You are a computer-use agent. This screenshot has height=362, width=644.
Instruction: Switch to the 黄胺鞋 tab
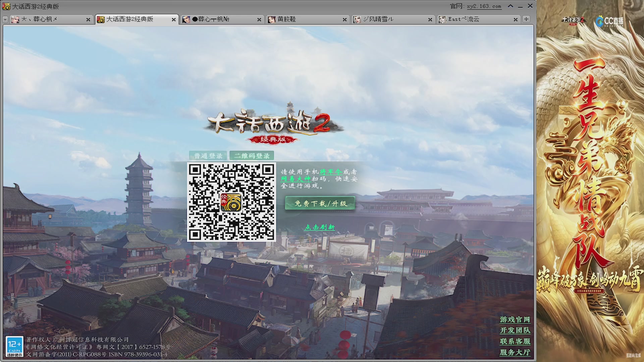click(308, 19)
